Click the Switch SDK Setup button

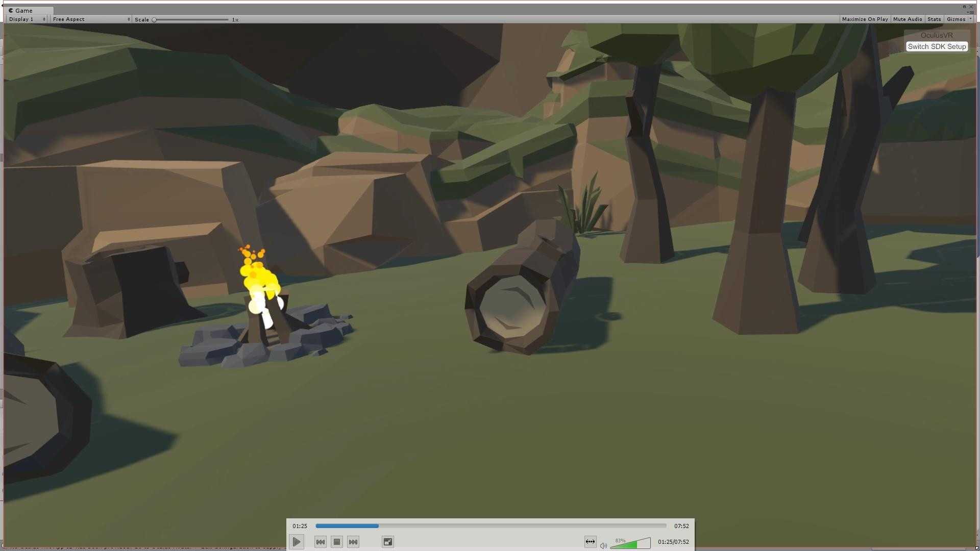(937, 46)
